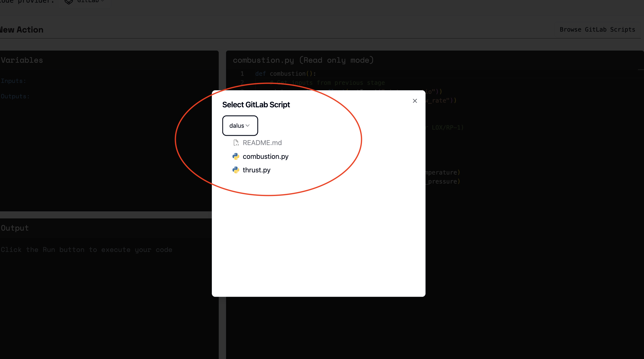Click the New Action heading

22,29
